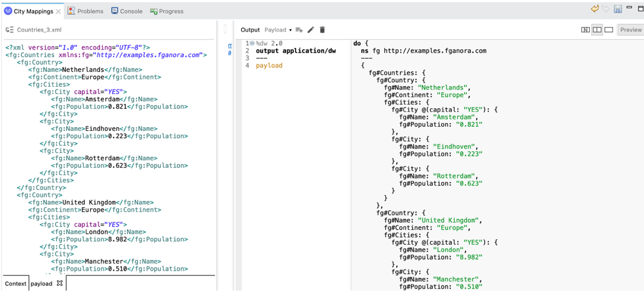Collapse the code fold on line 1
The width and height of the screenshot is (644, 295).
coord(252,44)
